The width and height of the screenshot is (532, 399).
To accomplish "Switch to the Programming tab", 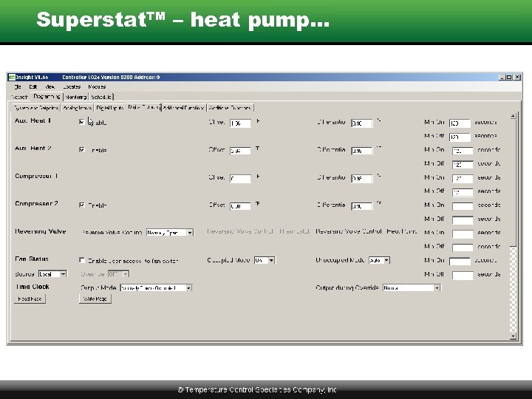I will pyautogui.click(x=47, y=97).
